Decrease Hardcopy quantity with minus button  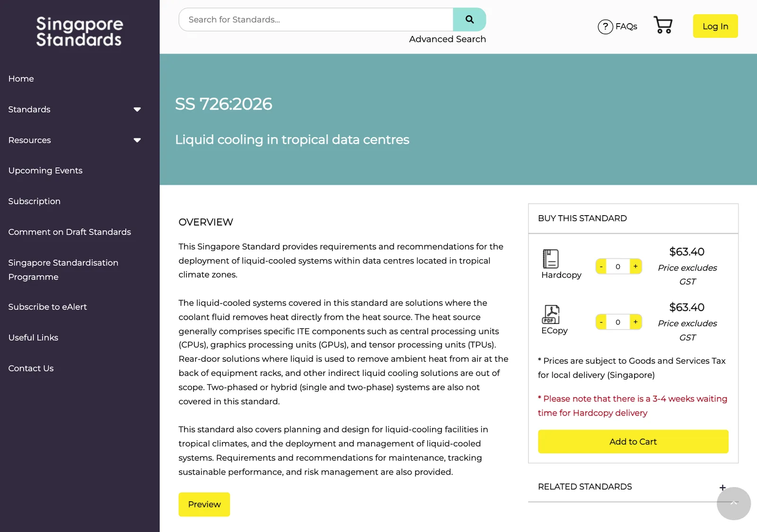tap(601, 266)
